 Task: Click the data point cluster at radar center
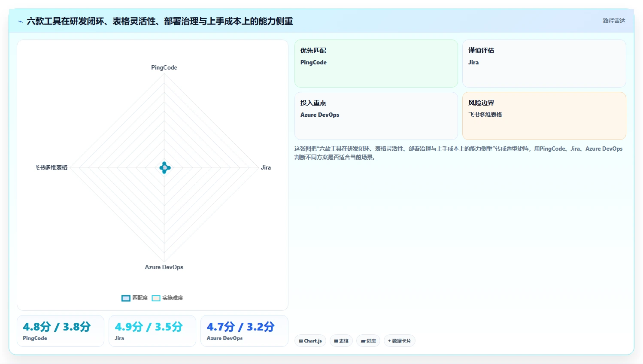pos(165,167)
